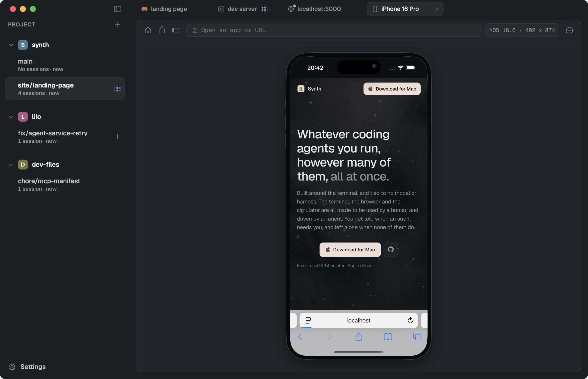Viewport: 588px width, 379px height.
Task: Rotate the simulator device icon
Action: coord(176,30)
